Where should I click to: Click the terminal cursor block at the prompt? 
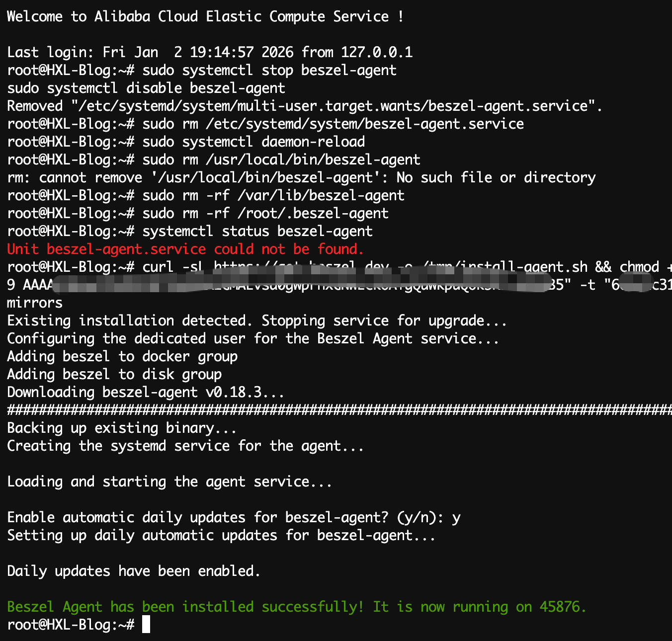click(x=146, y=625)
